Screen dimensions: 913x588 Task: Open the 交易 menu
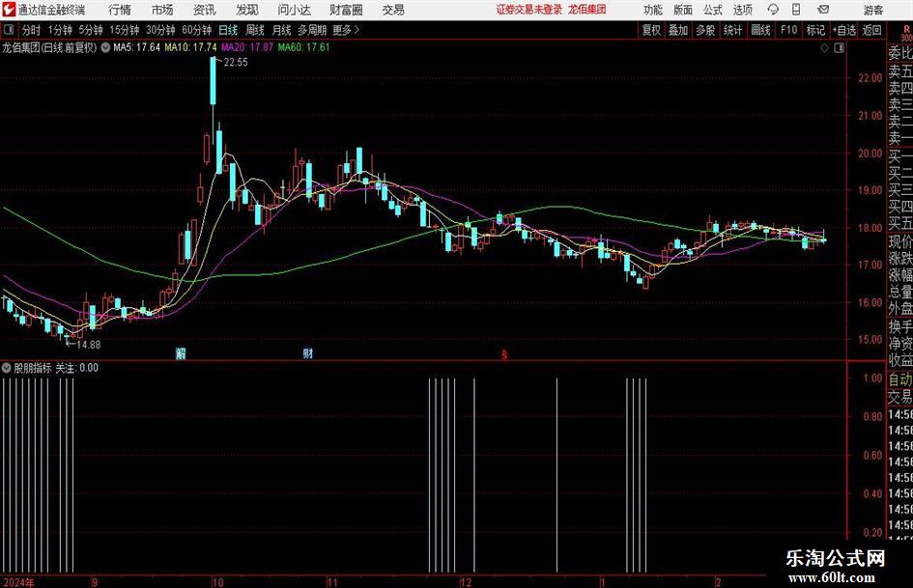(393, 10)
